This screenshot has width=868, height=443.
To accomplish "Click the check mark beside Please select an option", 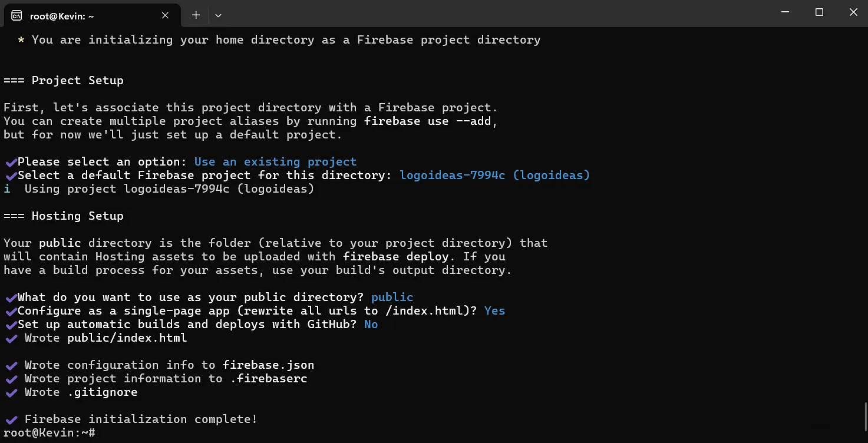I will pyautogui.click(x=11, y=162).
